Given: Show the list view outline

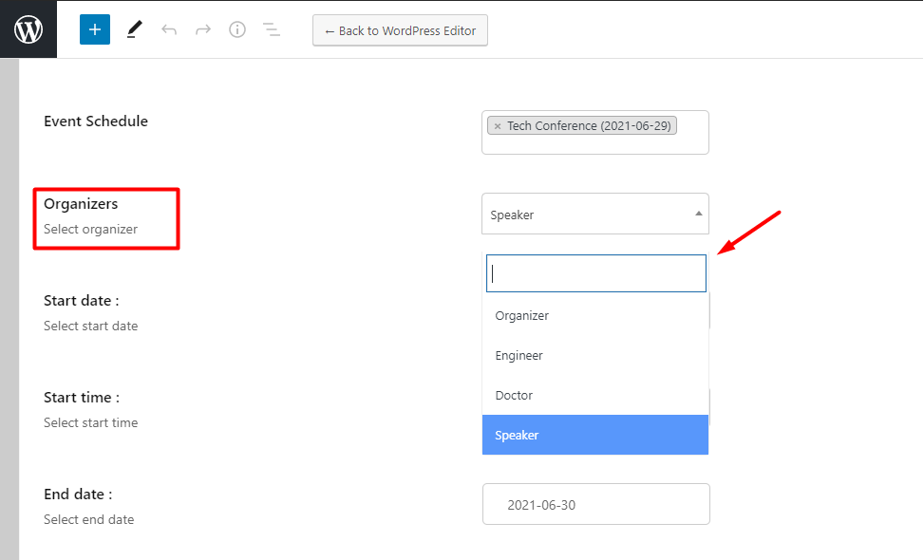Looking at the screenshot, I should 271,29.
